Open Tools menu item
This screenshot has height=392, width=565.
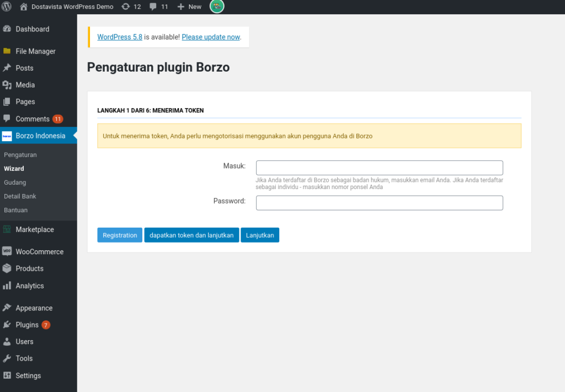[x=24, y=358]
